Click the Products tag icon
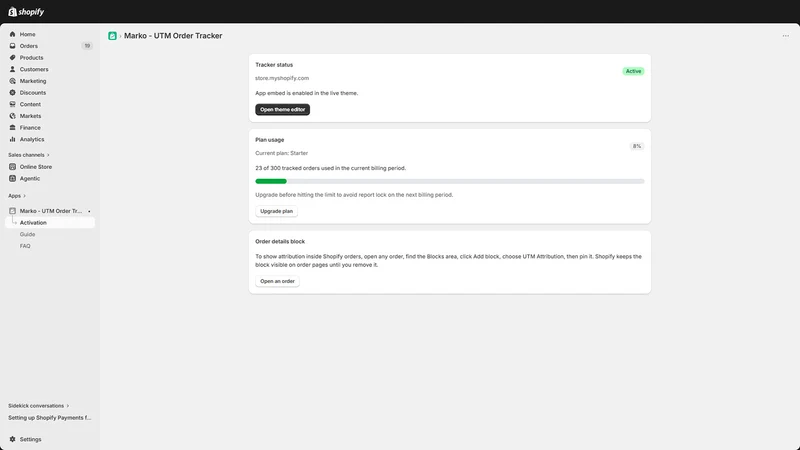This screenshot has height=450, width=800. (12, 58)
